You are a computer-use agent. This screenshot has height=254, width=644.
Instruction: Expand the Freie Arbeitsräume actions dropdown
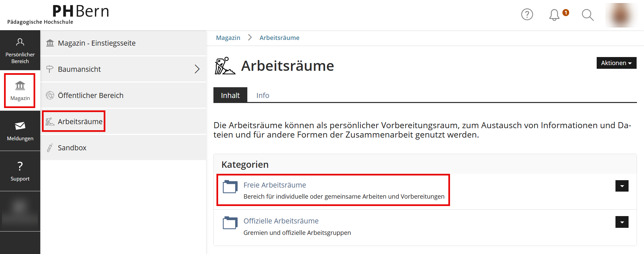coord(622,186)
